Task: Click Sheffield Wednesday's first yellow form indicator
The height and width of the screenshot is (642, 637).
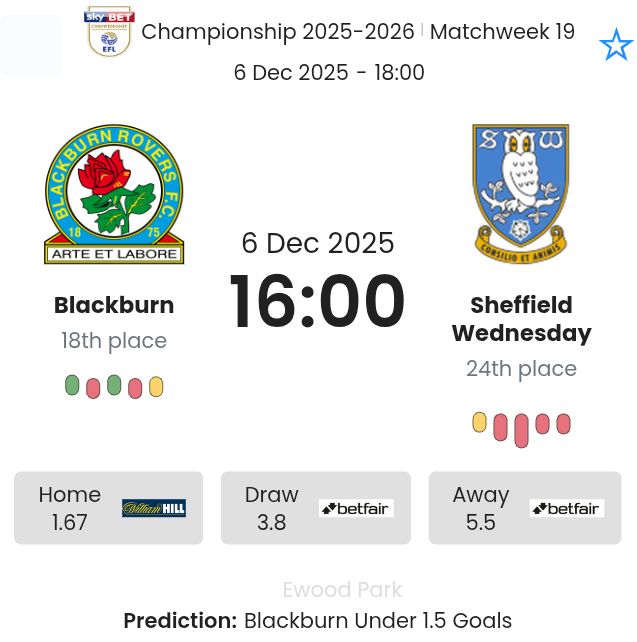Action: [x=480, y=422]
